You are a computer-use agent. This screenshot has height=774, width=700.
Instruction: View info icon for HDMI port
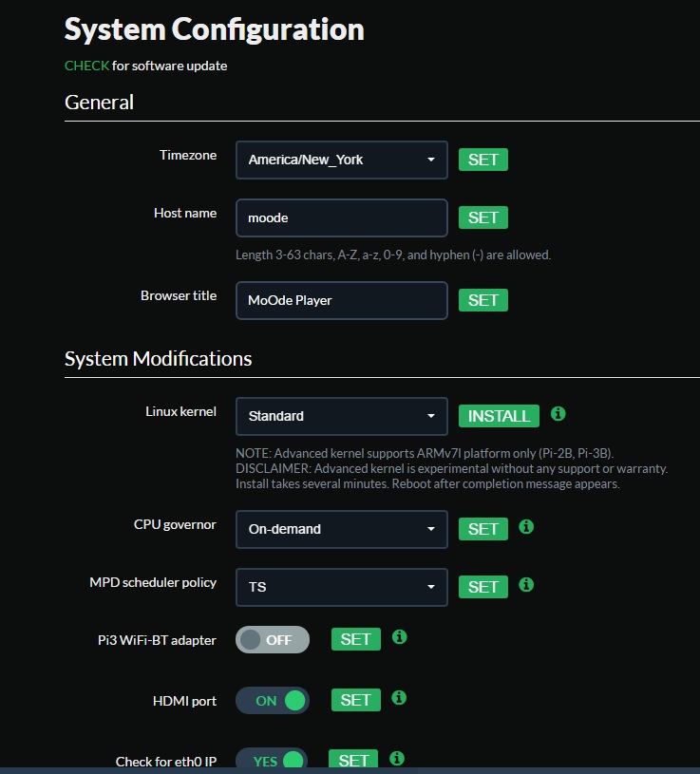tap(399, 697)
